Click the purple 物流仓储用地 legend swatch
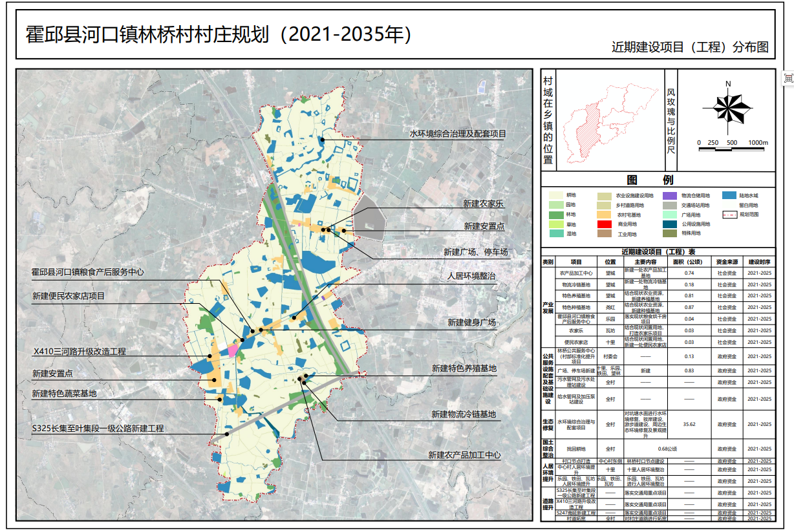Viewport: 794px width, 532px height. [669, 195]
